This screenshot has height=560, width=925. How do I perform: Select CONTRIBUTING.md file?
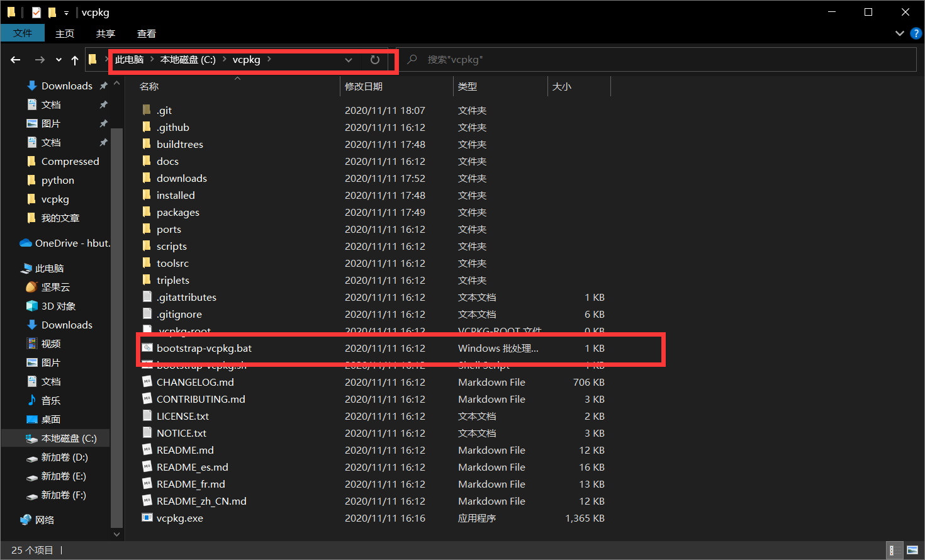[201, 399]
